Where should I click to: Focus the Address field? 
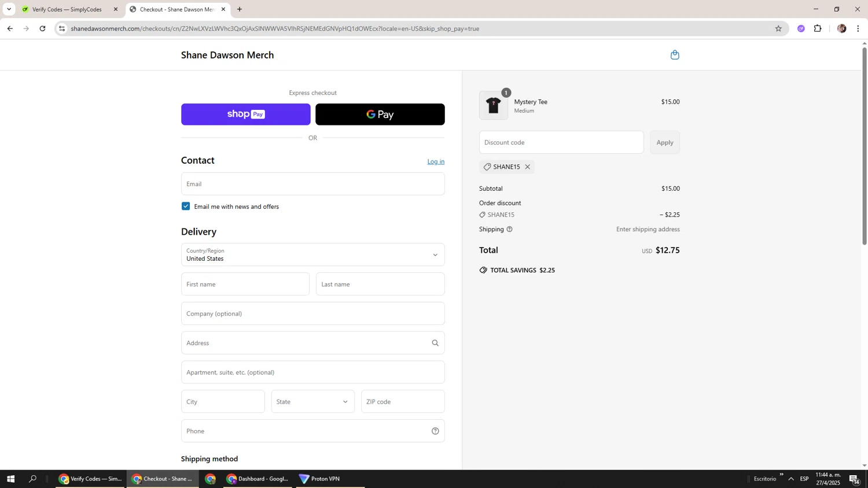point(313,343)
